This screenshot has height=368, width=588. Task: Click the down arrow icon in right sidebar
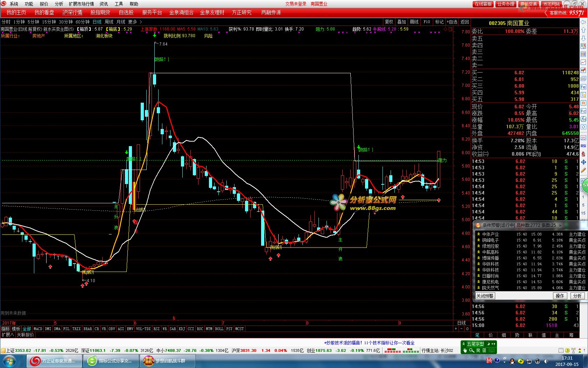point(583,38)
